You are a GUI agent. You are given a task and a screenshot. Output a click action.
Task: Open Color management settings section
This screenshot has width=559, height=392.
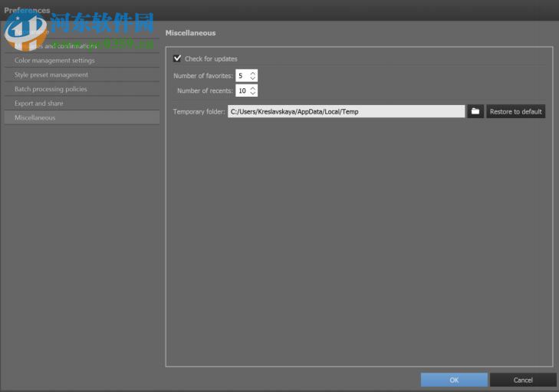click(x=82, y=61)
